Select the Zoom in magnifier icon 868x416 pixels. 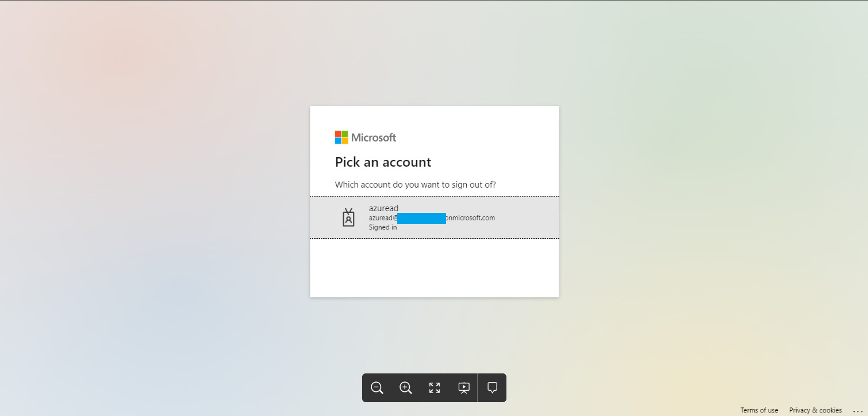pos(405,387)
